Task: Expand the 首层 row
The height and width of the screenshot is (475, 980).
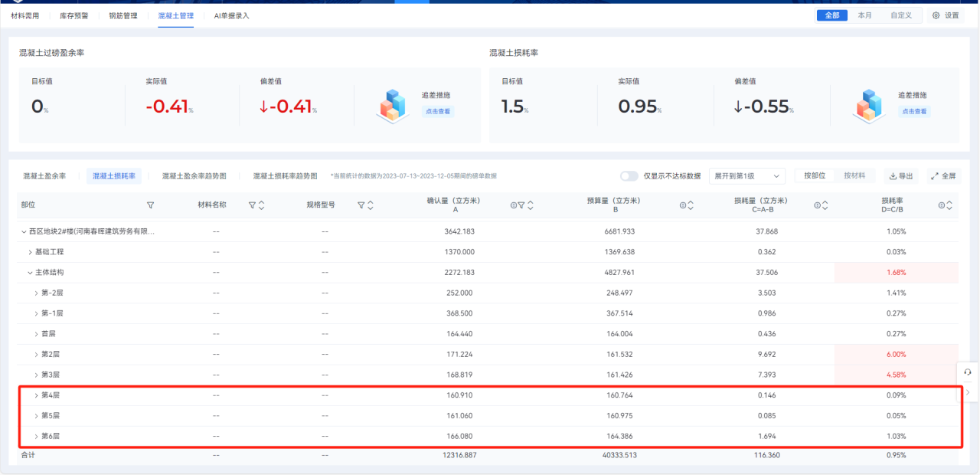Action: click(36, 334)
